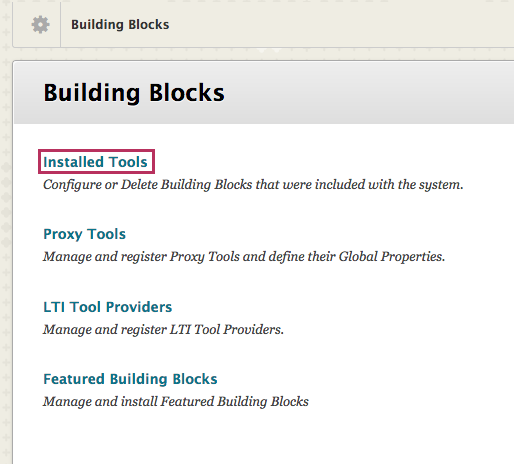Click the breadcrumb bar right of Building Blocks

(x=340, y=25)
